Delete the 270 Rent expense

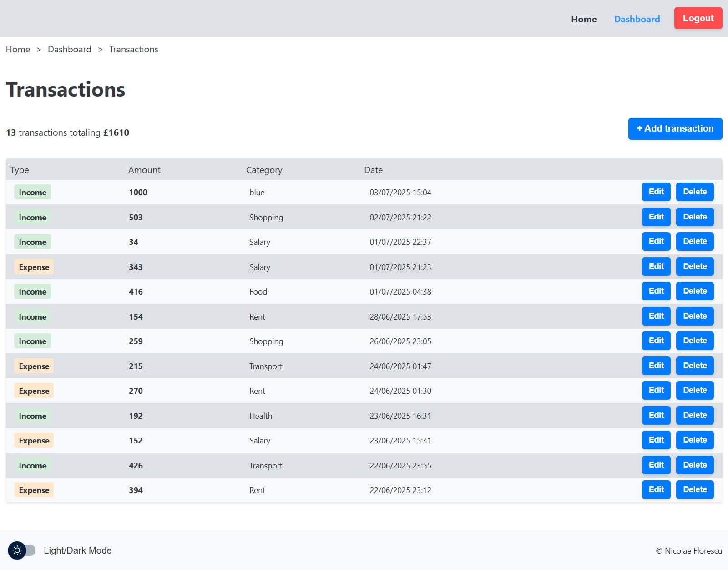(694, 391)
